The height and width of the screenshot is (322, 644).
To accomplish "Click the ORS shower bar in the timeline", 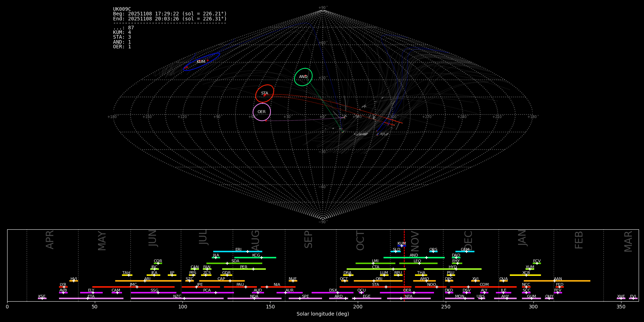I will tap(433, 252).
